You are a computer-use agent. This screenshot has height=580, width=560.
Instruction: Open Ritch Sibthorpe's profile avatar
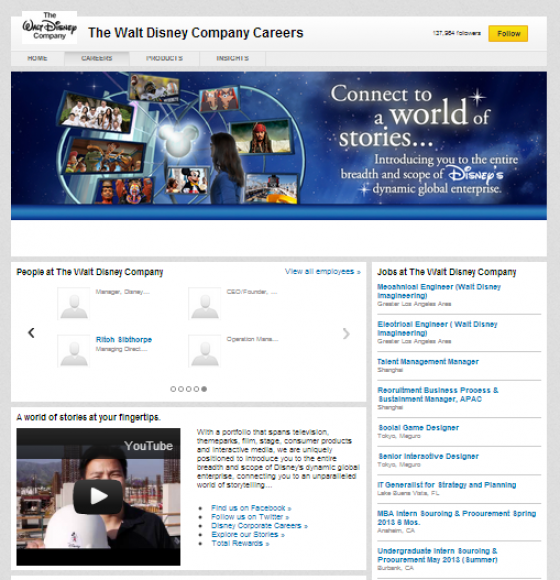(x=74, y=351)
